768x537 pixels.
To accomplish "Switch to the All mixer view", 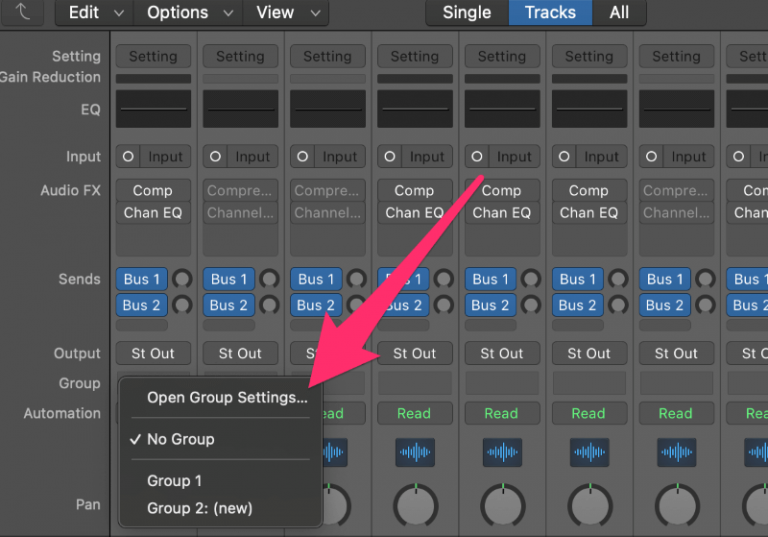I will 619,12.
